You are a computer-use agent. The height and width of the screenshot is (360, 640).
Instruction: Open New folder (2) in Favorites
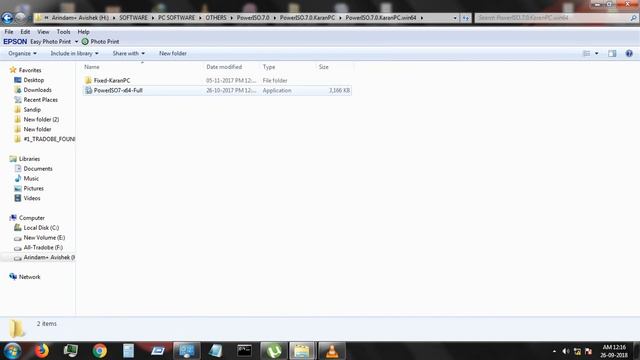pyautogui.click(x=41, y=119)
